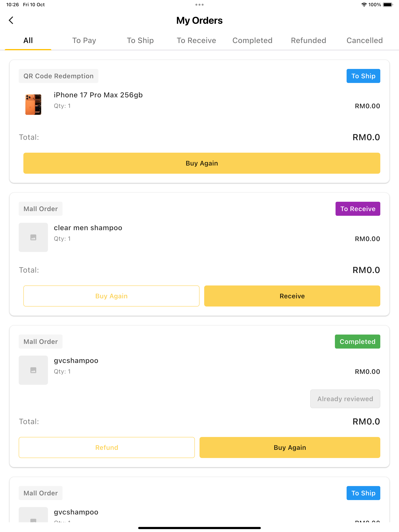
Task: Tap the home indicator bar
Action: 199,528
